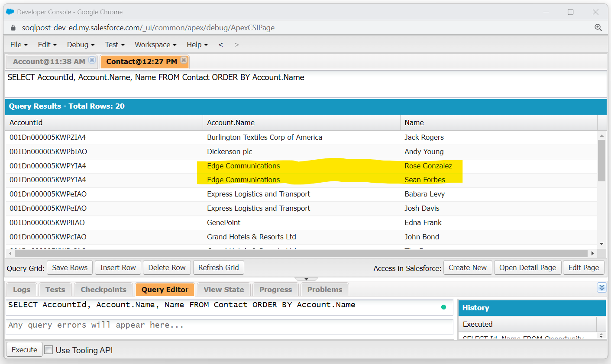The image size is (611, 364).
Task: Click the query errors message box
Action: (x=229, y=327)
